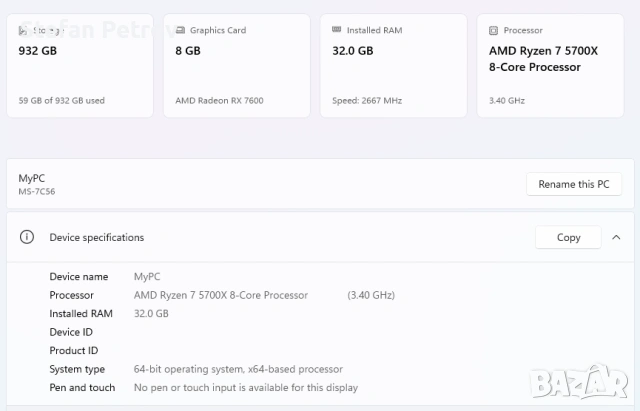Open the AMD Ryzen 7 5700X processor card

550,66
